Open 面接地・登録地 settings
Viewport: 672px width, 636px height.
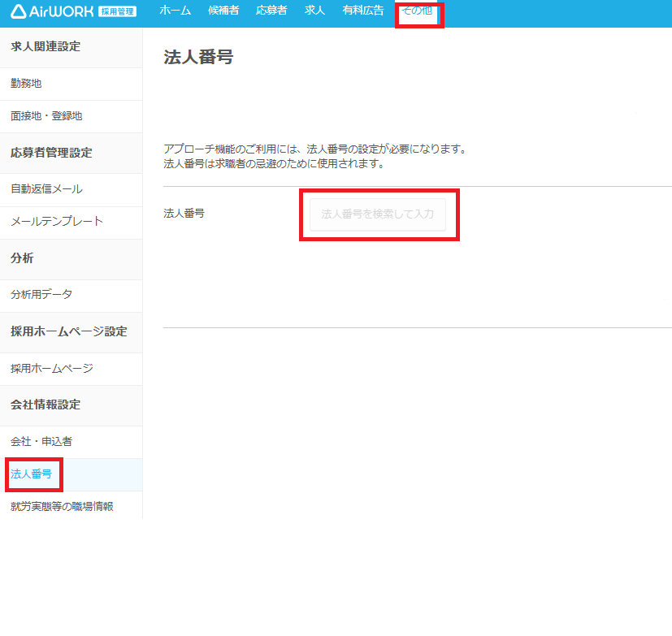[72, 116]
